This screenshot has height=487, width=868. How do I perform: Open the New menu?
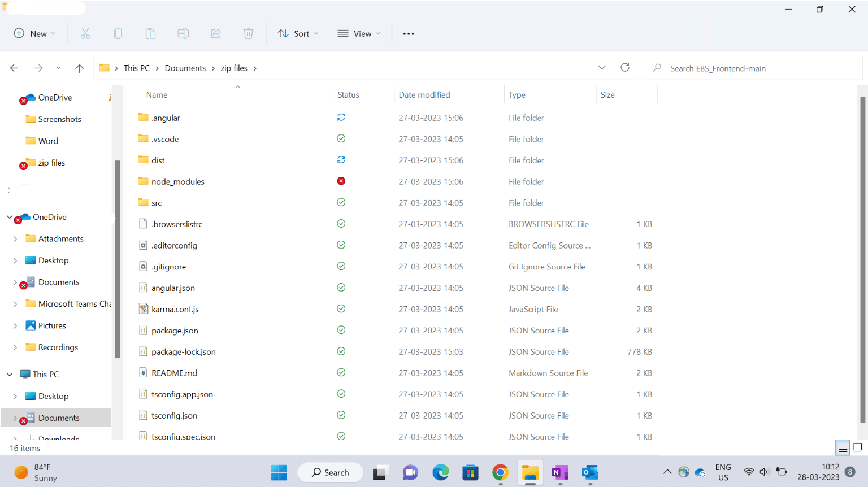[x=35, y=33]
